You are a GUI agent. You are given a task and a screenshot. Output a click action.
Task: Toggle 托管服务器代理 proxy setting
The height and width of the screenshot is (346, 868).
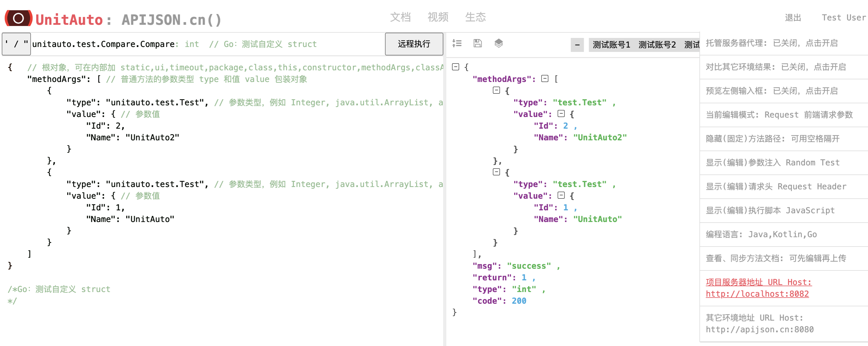(x=784, y=43)
